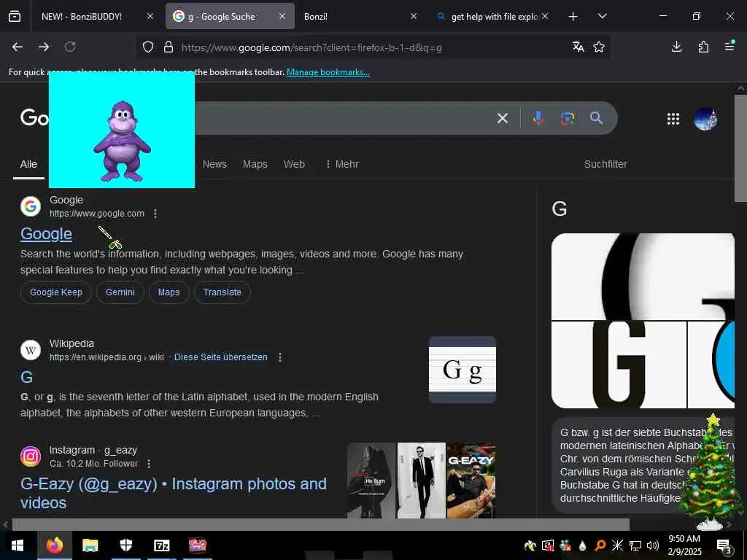The height and width of the screenshot is (560, 747).
Task: Click the Manage bookmarks link
Action: tap(328, 72)
